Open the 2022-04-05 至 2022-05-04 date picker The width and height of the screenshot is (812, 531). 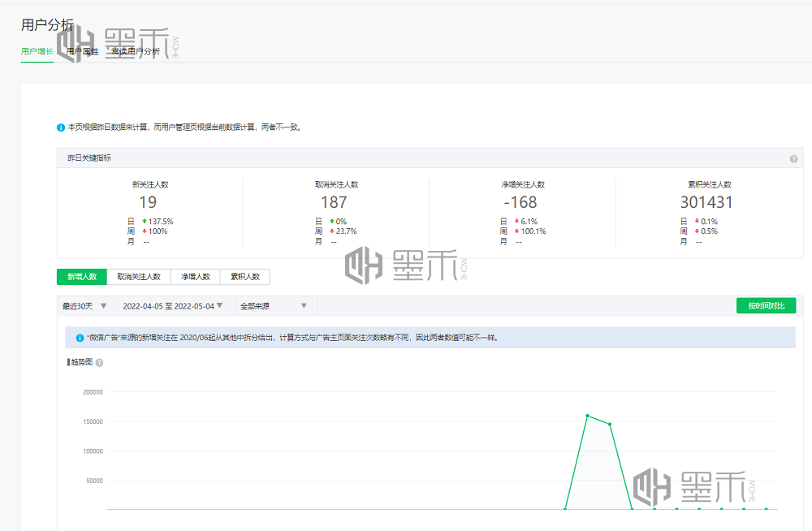(x=173, y=306)
